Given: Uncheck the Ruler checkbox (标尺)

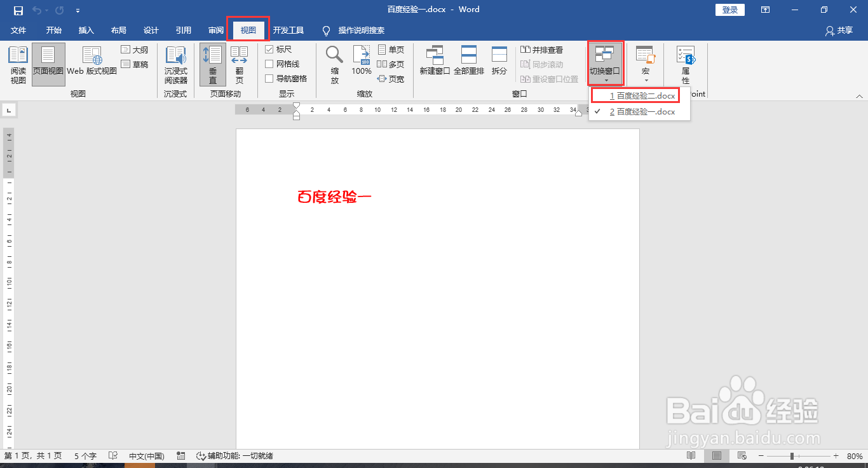Looking at the screenshot, I should (x=269, y=49).
